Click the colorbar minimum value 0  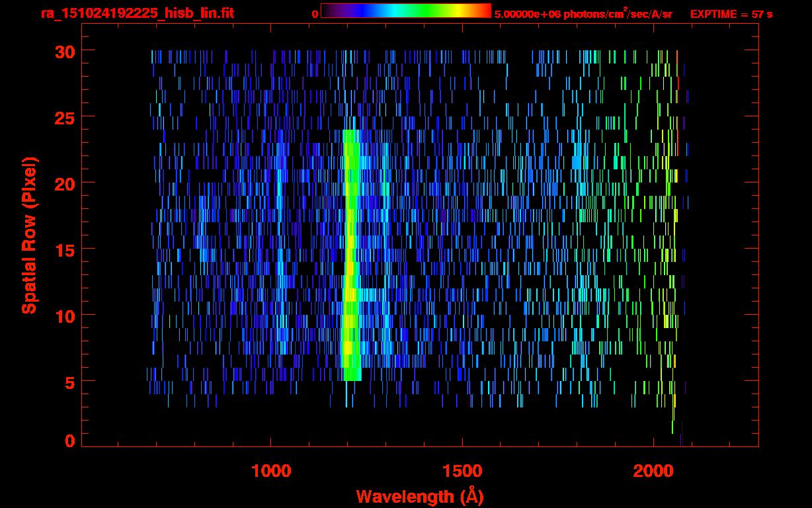click(315, 14)
